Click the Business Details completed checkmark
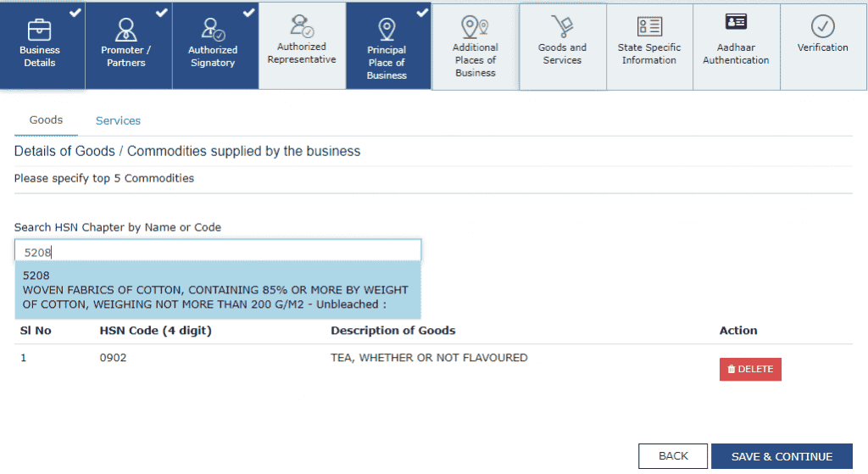 tap(75, 11)
